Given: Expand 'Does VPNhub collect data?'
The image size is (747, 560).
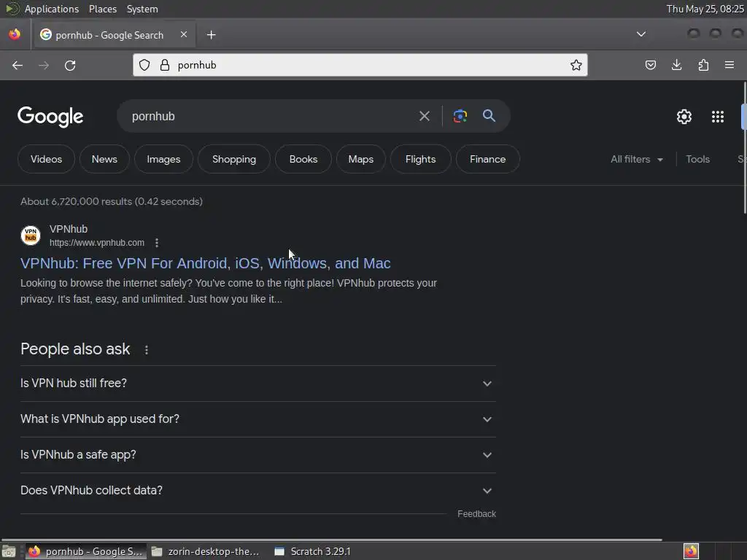Looking at the screenshot, I should click(258, 491).
